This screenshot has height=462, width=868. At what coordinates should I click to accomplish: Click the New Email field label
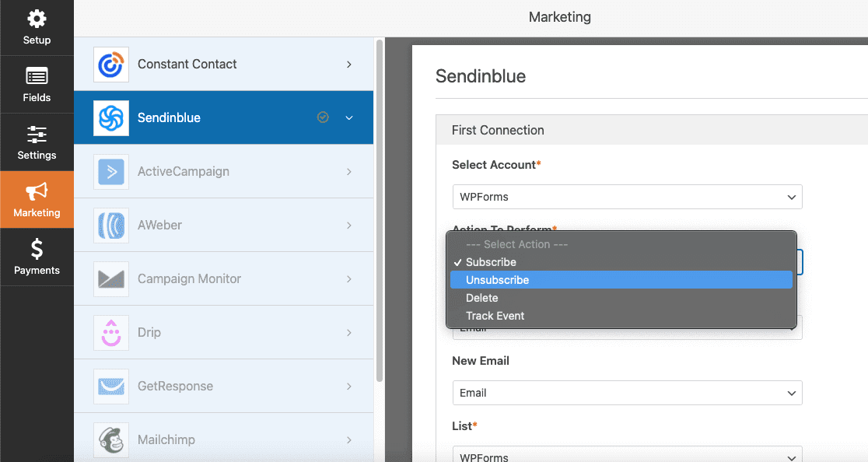[481, 361]
